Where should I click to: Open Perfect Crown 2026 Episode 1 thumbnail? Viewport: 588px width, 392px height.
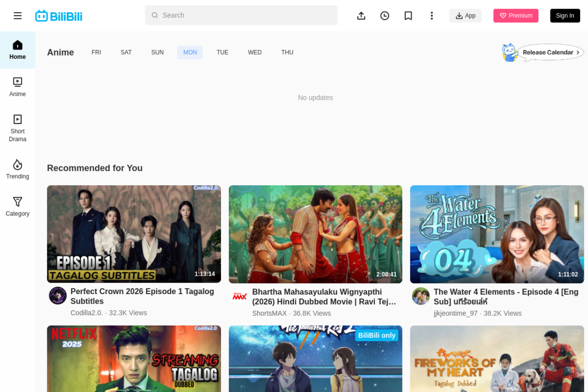click(134, 233)
